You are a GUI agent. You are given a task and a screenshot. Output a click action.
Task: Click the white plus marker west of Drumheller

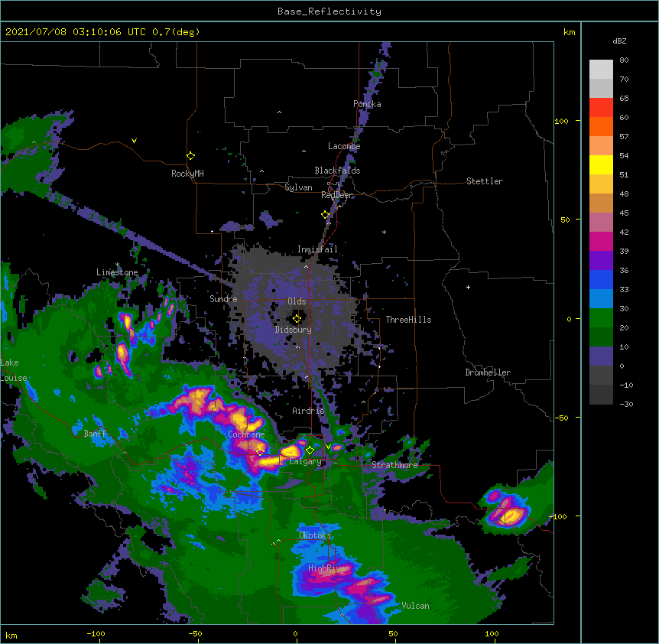pos(468,287)
